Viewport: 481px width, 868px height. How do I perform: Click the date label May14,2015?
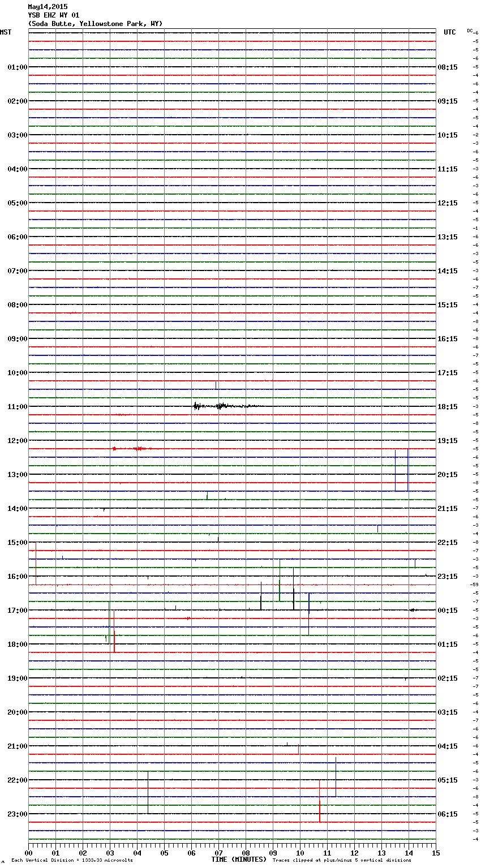coord(48,7)
